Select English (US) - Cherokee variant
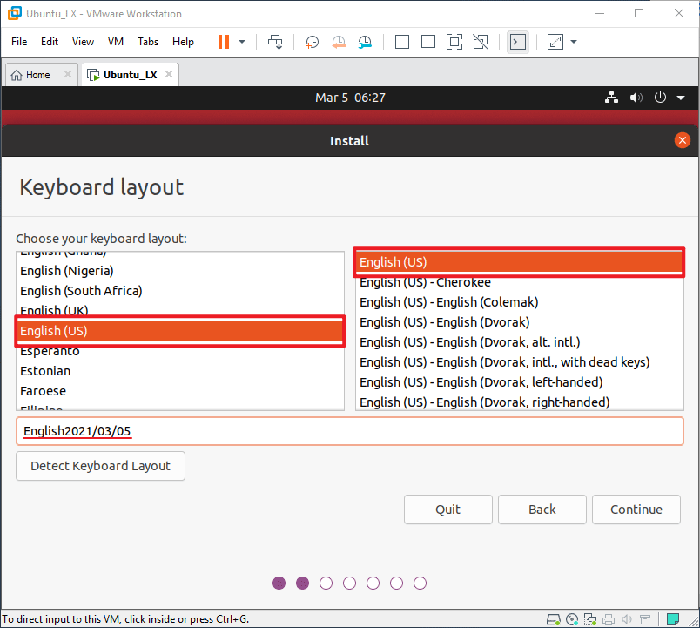This screenshot has width=700, height=628. coord(519,283)
